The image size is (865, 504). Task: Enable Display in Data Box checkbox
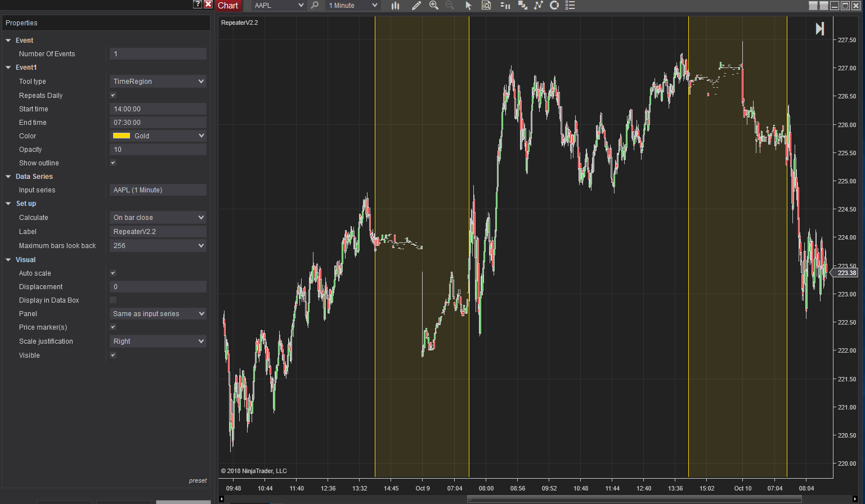pos(113,300)
